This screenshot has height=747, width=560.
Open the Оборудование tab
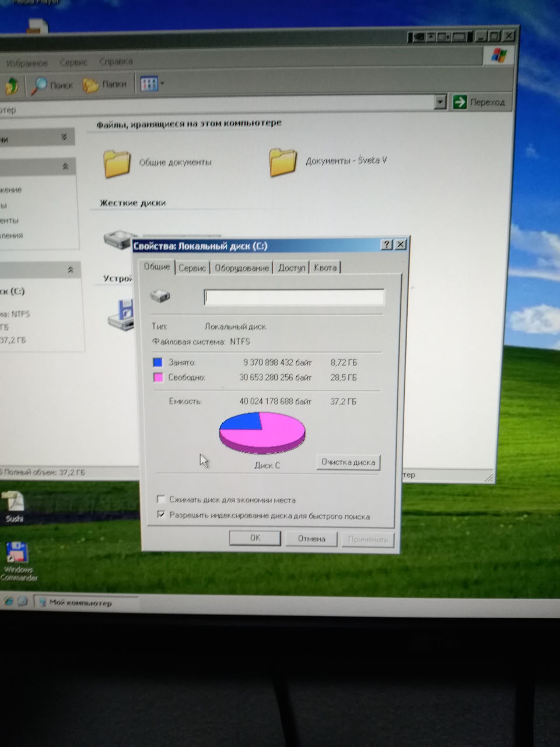(x=242, y=268)
